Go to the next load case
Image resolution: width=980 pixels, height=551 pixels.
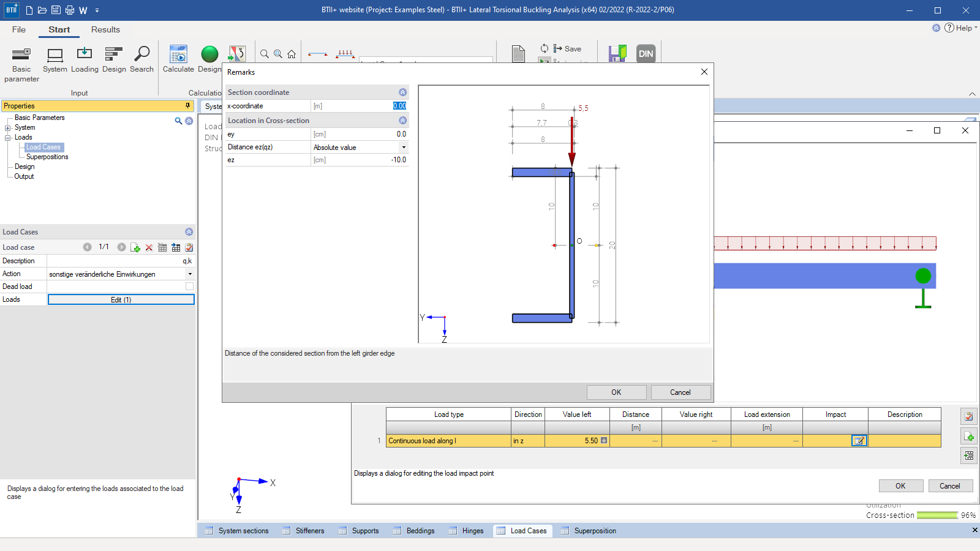[121, 247]
